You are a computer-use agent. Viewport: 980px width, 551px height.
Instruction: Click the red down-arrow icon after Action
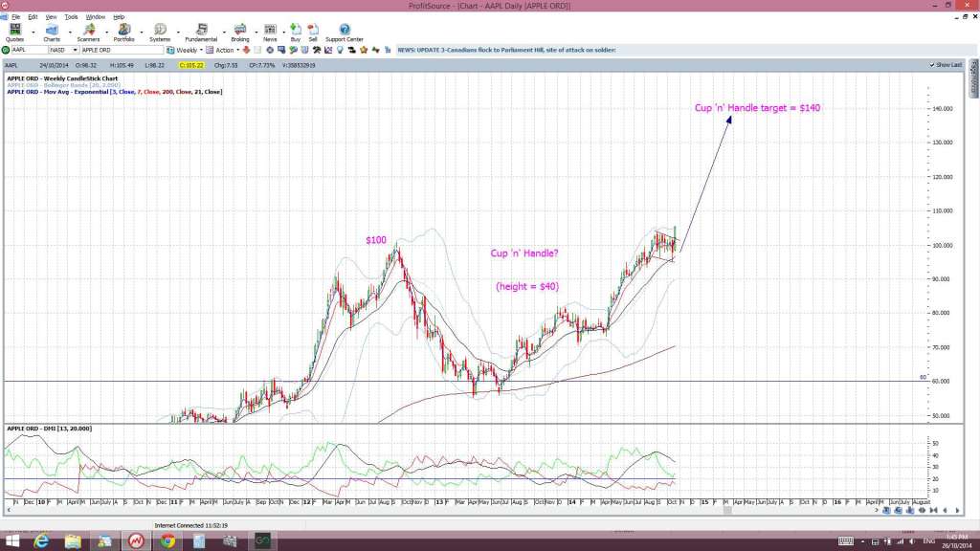pos(246,50)
